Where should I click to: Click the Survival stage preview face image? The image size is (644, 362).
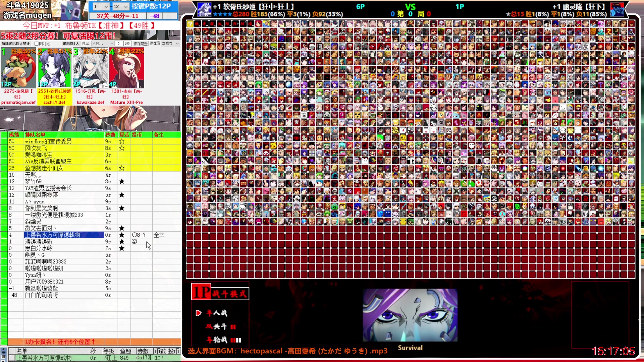point(410,315)
